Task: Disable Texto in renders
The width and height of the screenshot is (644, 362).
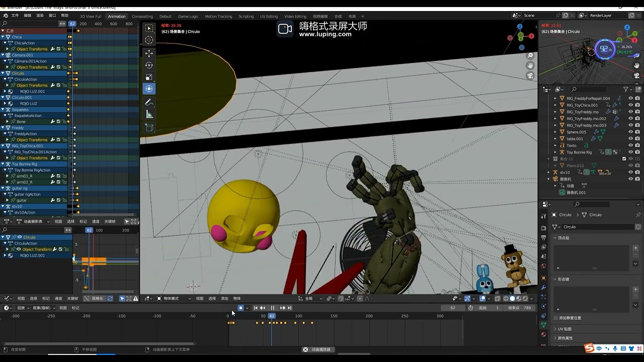Action: (x=637, y=145)
